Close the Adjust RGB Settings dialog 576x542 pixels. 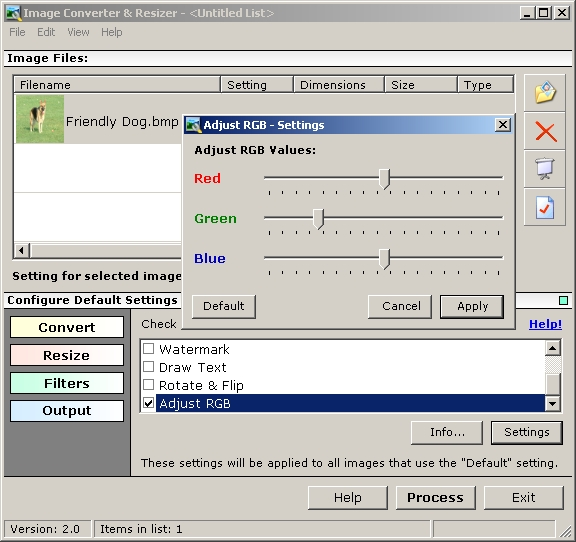tap(503, 125)
